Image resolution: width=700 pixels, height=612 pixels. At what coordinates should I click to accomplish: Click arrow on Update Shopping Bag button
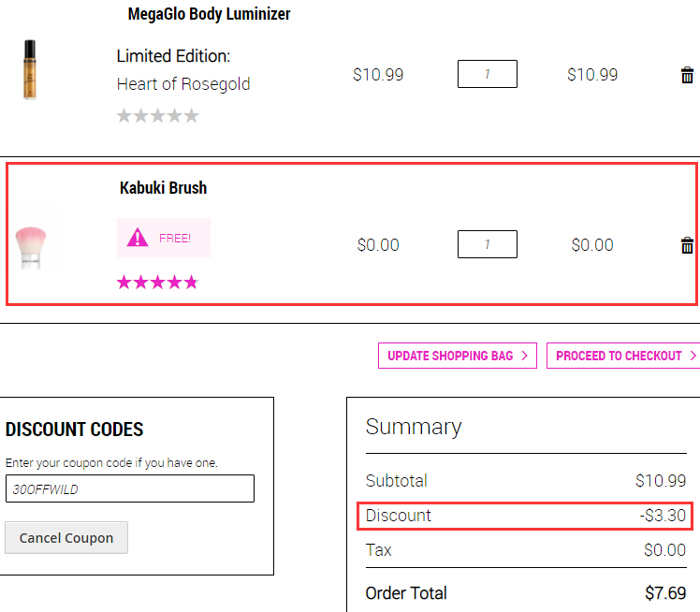[x=525, y=356]
